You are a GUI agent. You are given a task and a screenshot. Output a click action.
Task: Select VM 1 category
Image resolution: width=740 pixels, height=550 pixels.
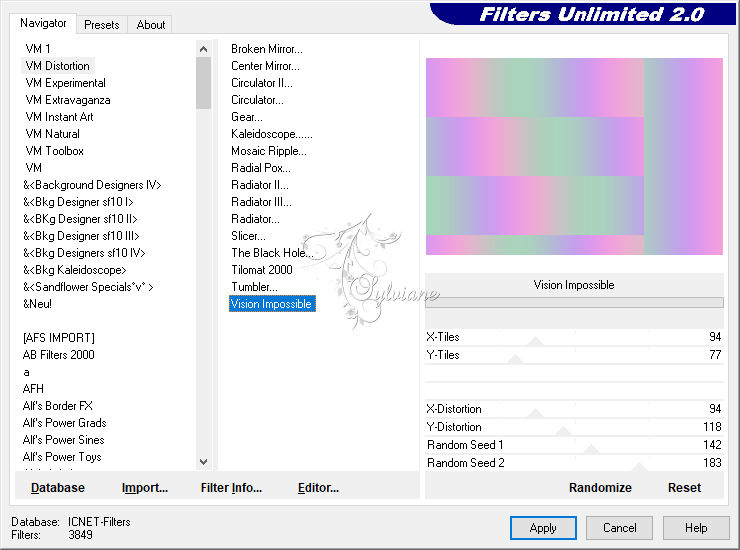click(38, 49)
